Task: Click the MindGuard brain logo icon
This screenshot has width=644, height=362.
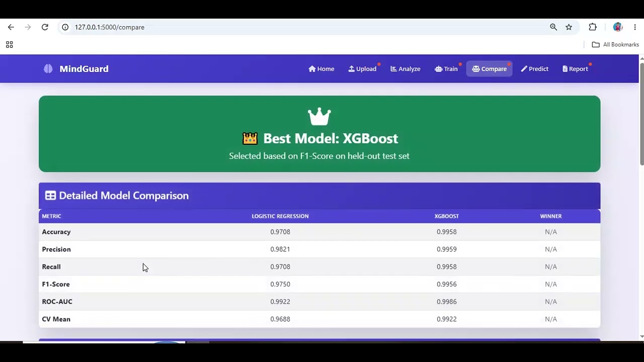Action: pos(48,69)
